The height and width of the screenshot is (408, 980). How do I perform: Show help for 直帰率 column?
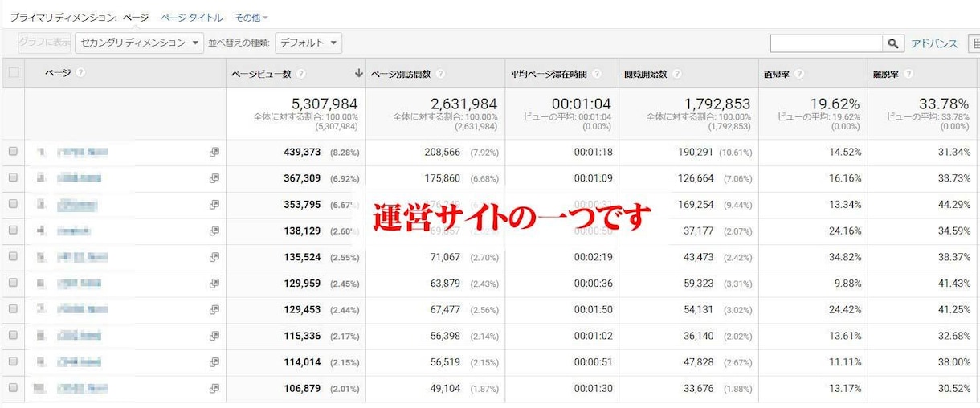click(x=800, y=74)
